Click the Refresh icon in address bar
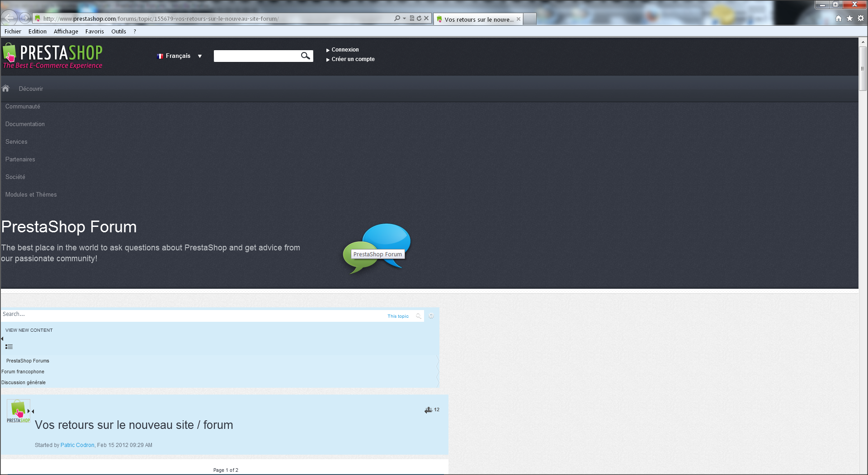Screen dimensions: 868x475 419,19
